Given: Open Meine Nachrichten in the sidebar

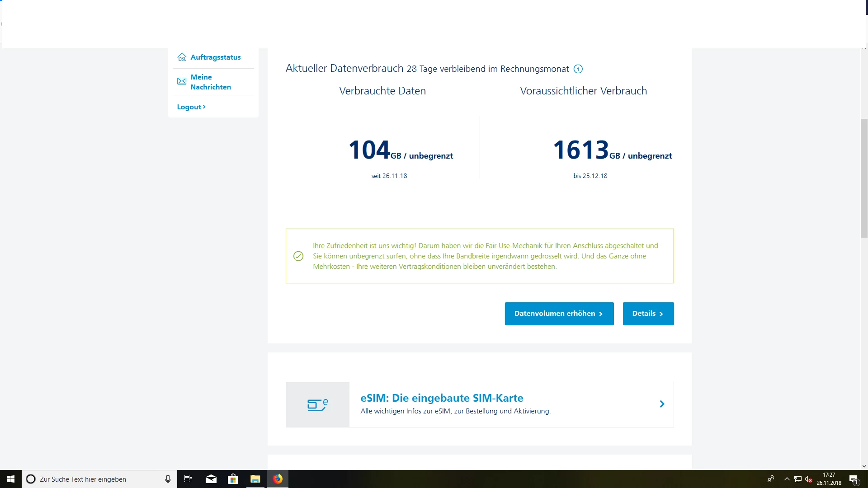Looking at the screenshot, I should click(211, 82).
